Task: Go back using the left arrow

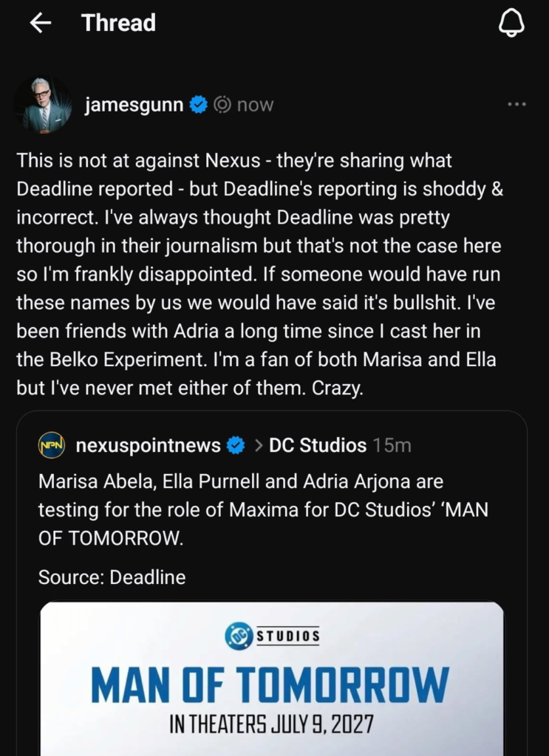Action: [40, 24]
